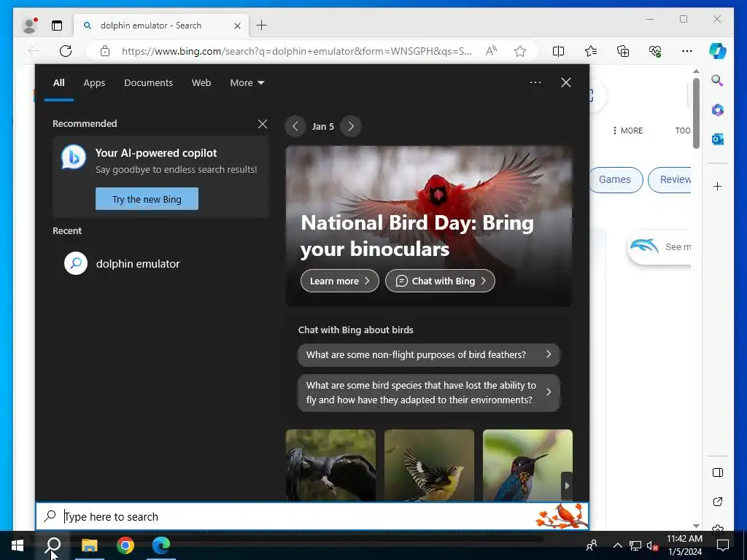
Task: Open Browser essentials heart icon
Action: (x=655, y=51)
